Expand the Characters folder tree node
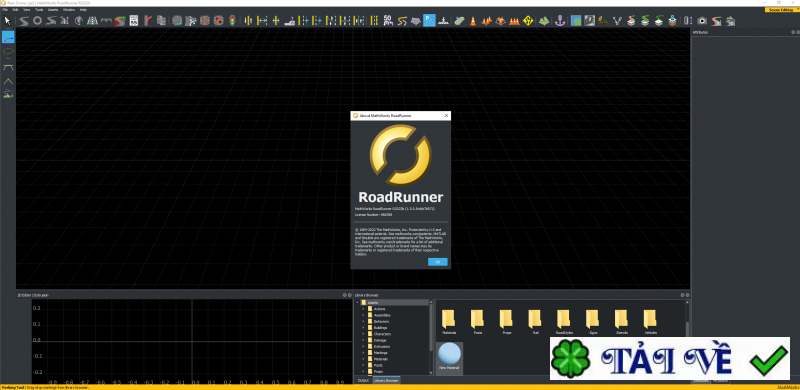This screenshot has height=390, width=800. 363,334
